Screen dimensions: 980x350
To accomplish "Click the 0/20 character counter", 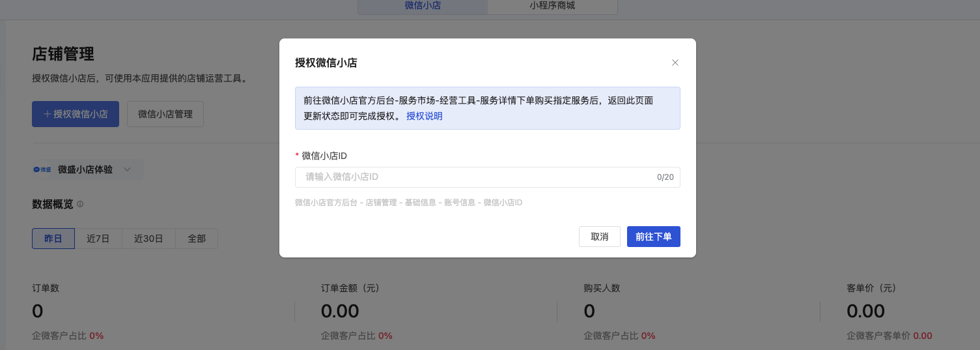I will tap(665, 177).
